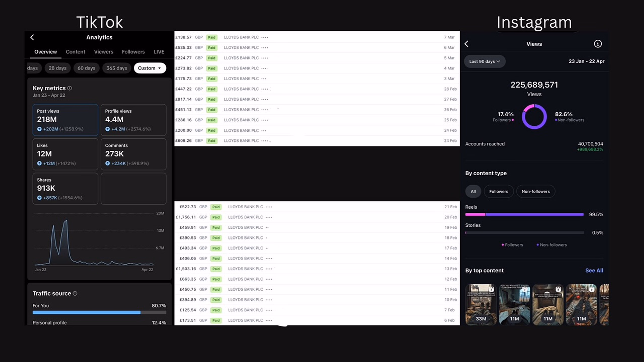Click the £125.54 payment on 7 Feb
This screenshot has height=362, width=644.
[x=317, y=310]
